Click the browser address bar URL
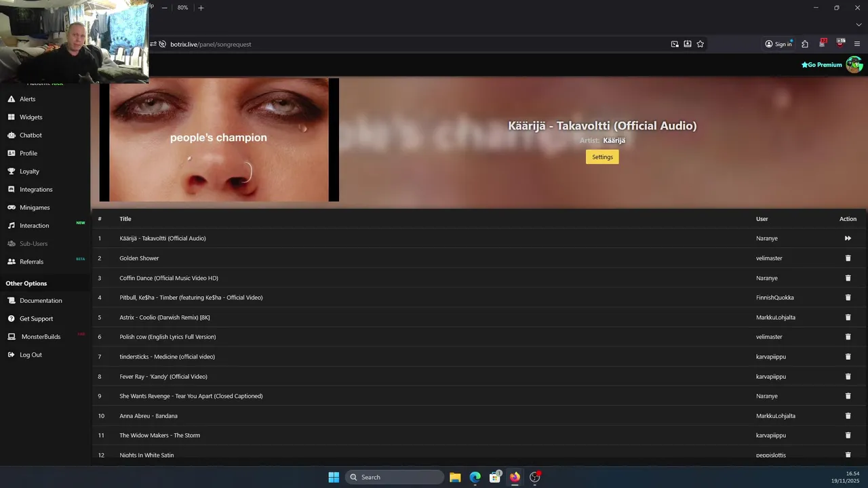The height and width of the screenshot is (488, 868). pyautogui.click(x=211, y=44)
